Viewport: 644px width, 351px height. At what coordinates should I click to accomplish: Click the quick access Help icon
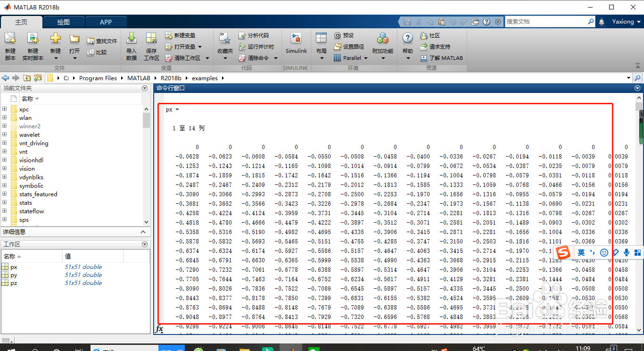click(486, 22)
